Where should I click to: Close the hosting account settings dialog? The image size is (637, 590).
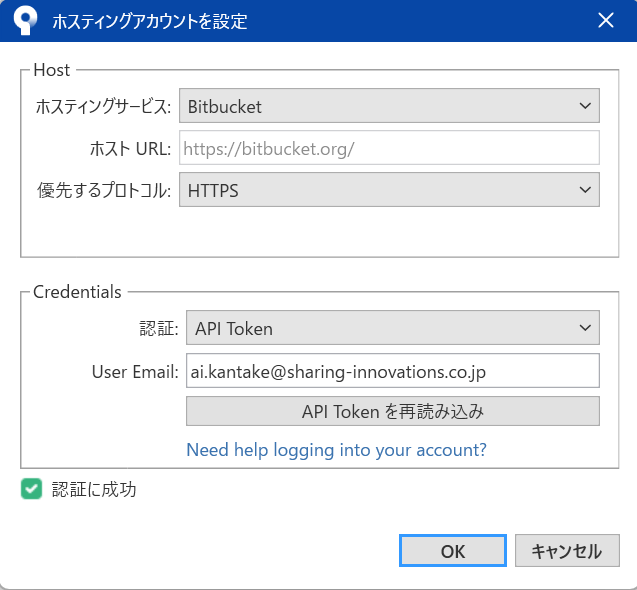pyautogui.click(x=606, y=20)
